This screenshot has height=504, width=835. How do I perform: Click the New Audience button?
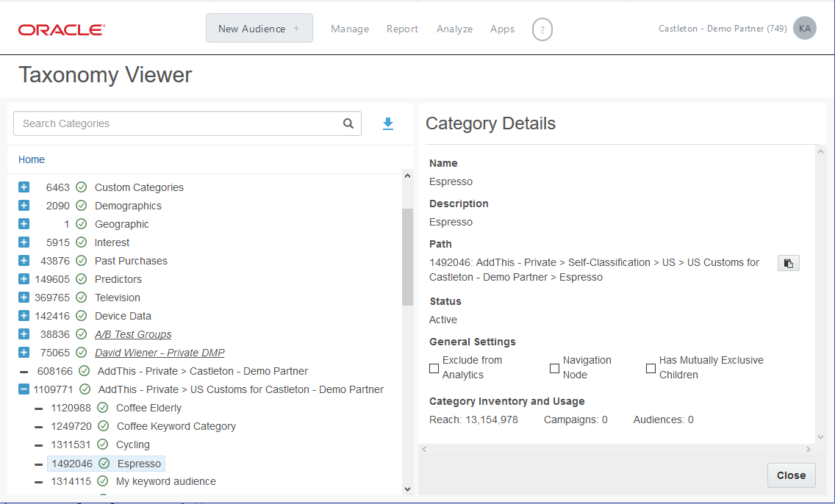(x=259, y=28)
